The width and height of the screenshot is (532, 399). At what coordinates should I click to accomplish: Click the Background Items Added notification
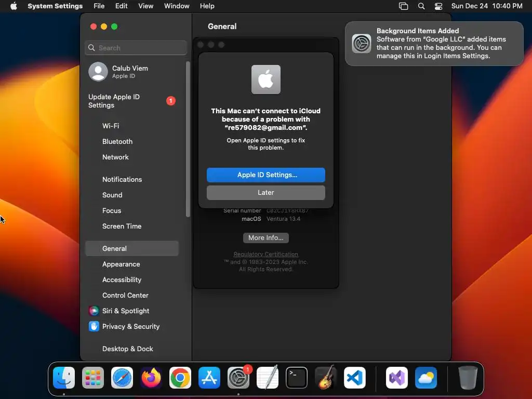pos(434,44)
